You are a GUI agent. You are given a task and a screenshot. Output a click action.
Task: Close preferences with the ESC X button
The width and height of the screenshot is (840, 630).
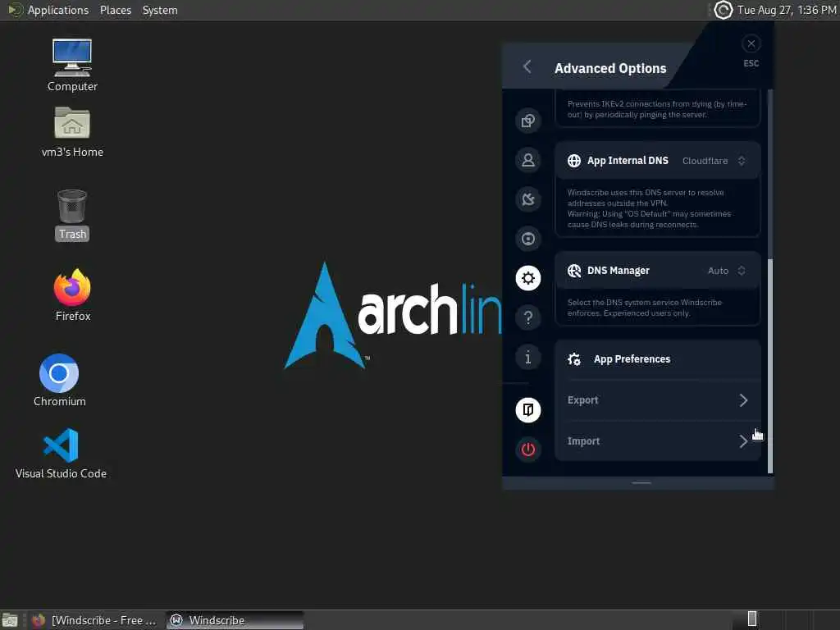(751, 43)
